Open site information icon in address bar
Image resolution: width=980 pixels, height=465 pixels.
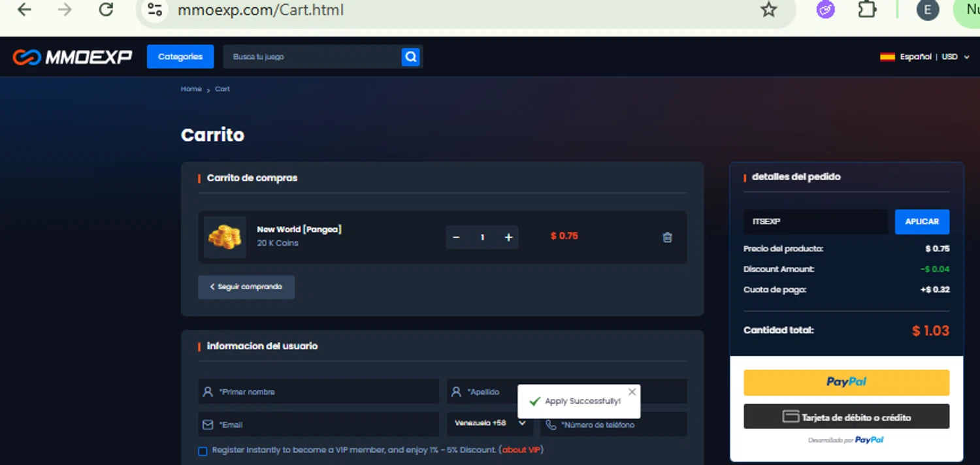[155, 10]
